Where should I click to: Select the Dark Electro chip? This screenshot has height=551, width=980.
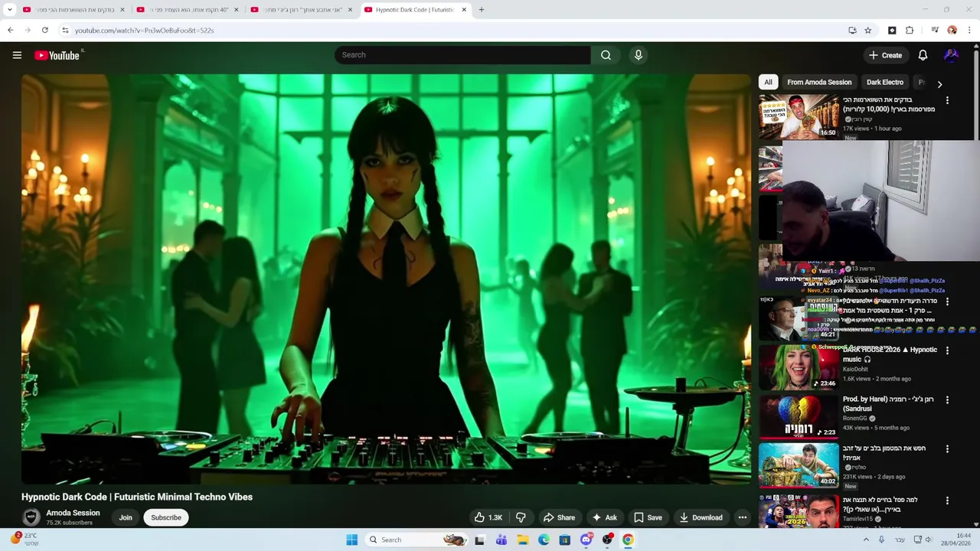tap(884, 82)
